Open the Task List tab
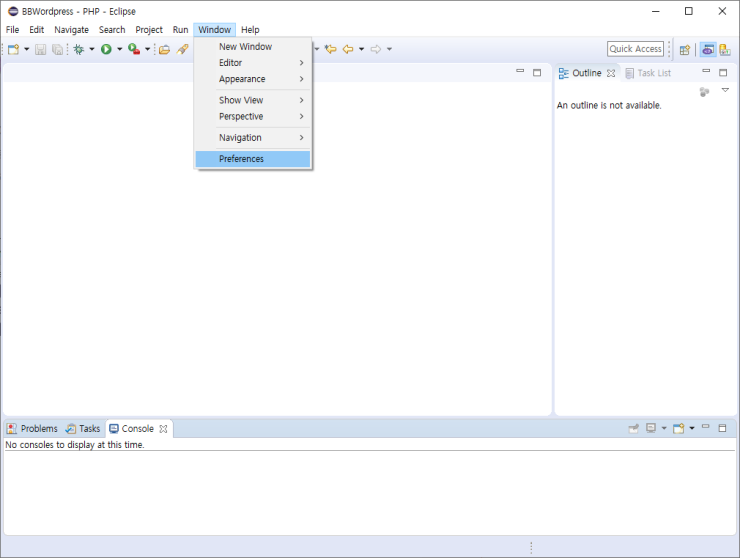The width and height of the screenshot is (740, 558). click(653, 73)
